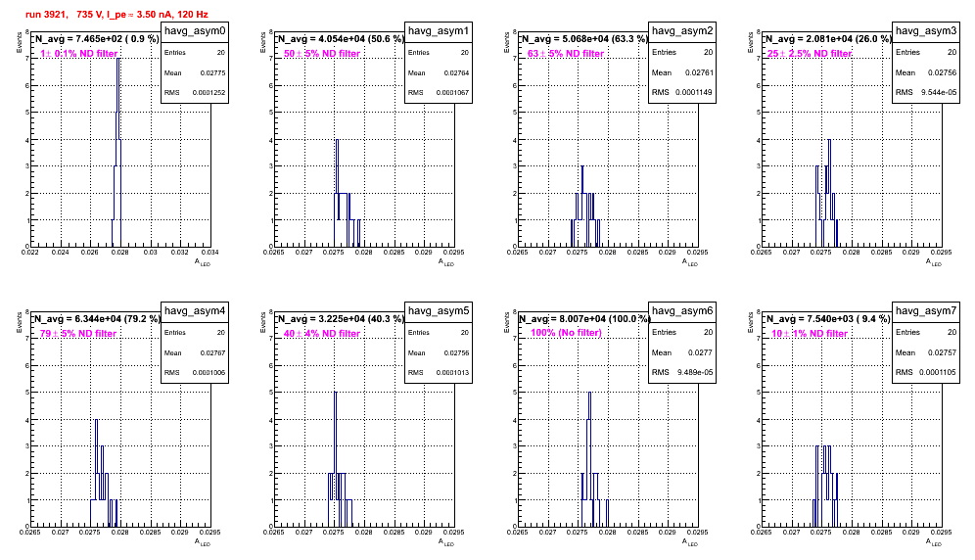Screen dimensions: 975x560
Task: Click the N_avg = 7.540e+03 label
Action: point(828,319)
